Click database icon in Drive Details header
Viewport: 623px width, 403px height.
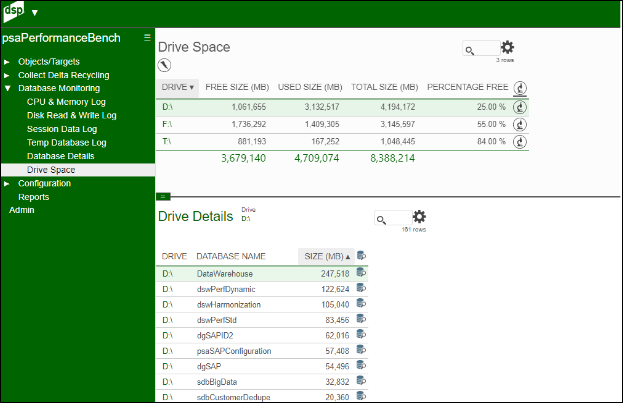(x=361, y=256)
